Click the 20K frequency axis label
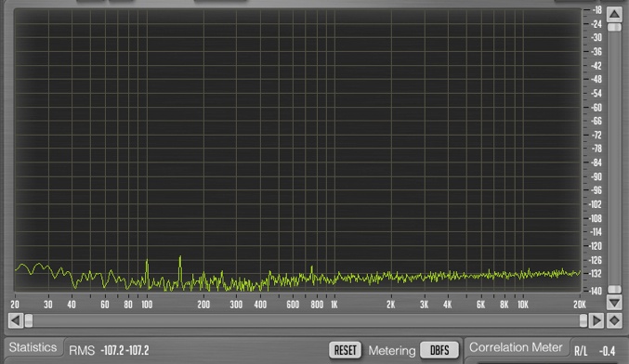 coord(579,305)
